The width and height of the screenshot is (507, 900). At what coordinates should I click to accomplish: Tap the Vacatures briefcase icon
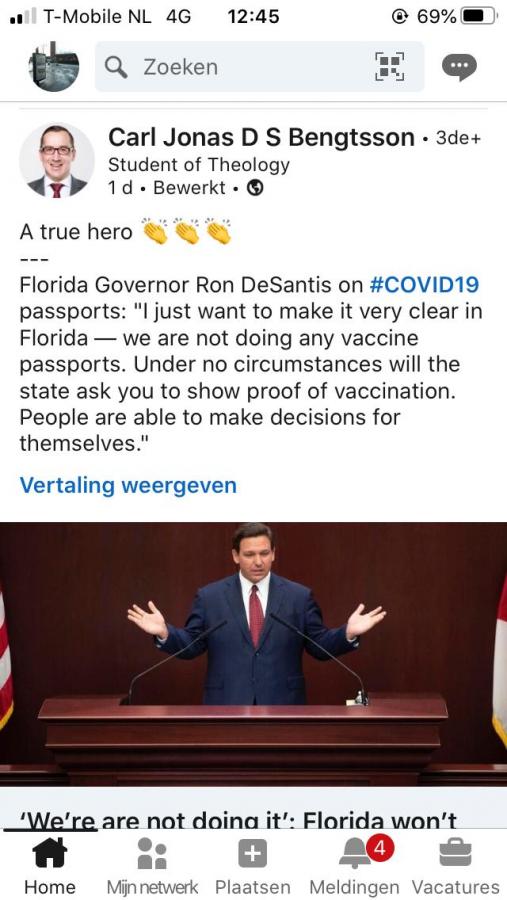[455, 852]
